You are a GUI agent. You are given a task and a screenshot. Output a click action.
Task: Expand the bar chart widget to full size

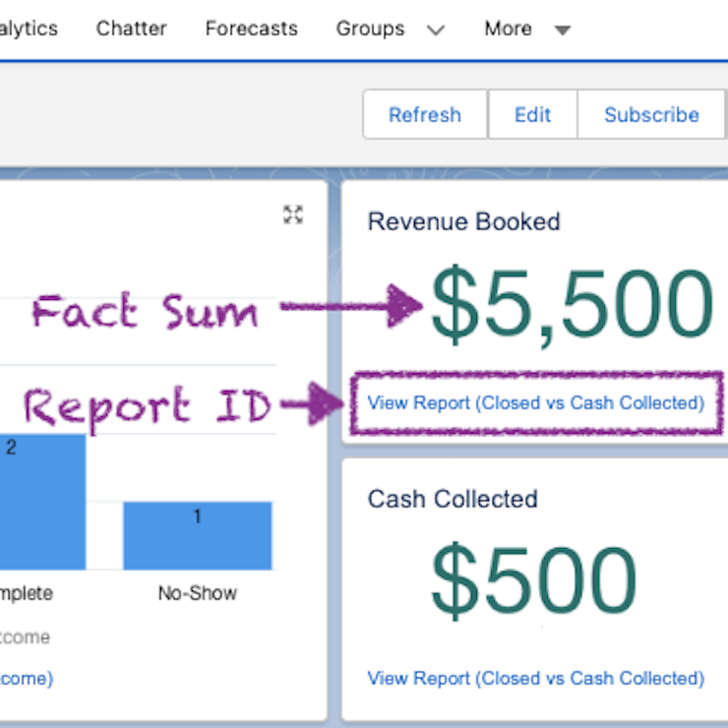[293, 214]
